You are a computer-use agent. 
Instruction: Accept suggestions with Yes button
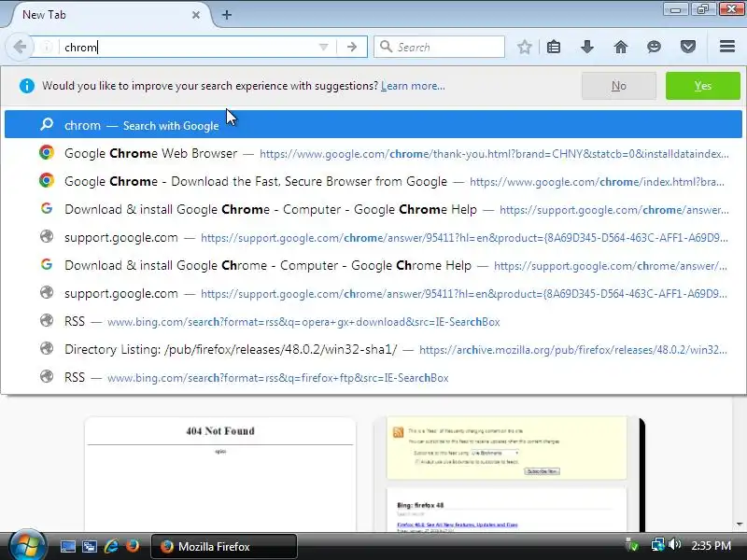(703, 86)
